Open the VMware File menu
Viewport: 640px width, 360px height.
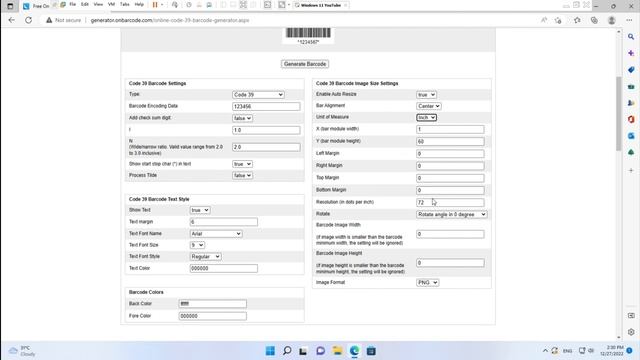[x=73, y=4]
